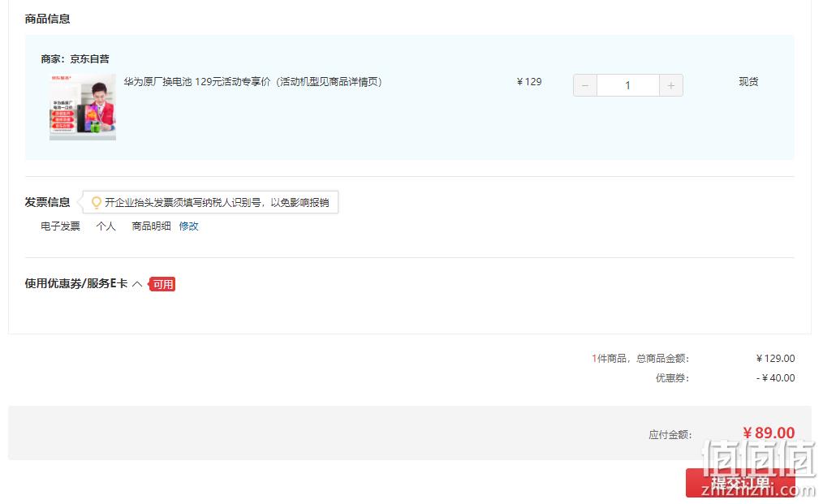Select the 商品明细 invoice content text
823x504 pixels.
[x=151, y=226]
